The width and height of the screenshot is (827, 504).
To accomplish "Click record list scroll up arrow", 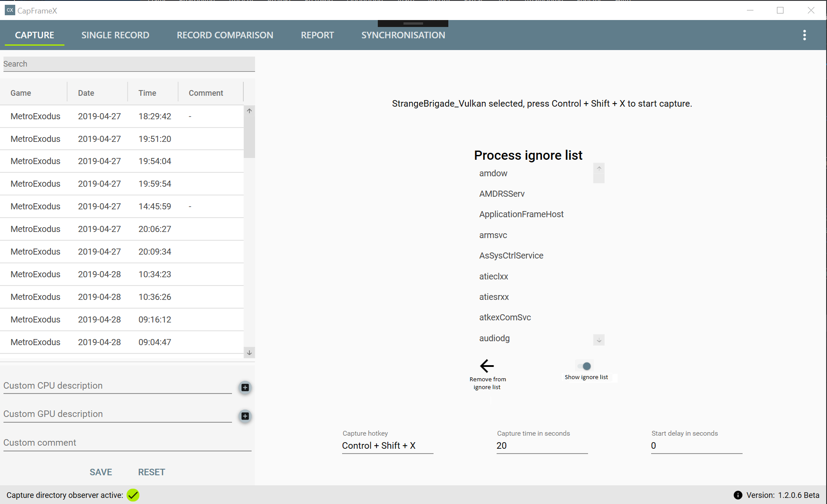I will click(249, 111).
